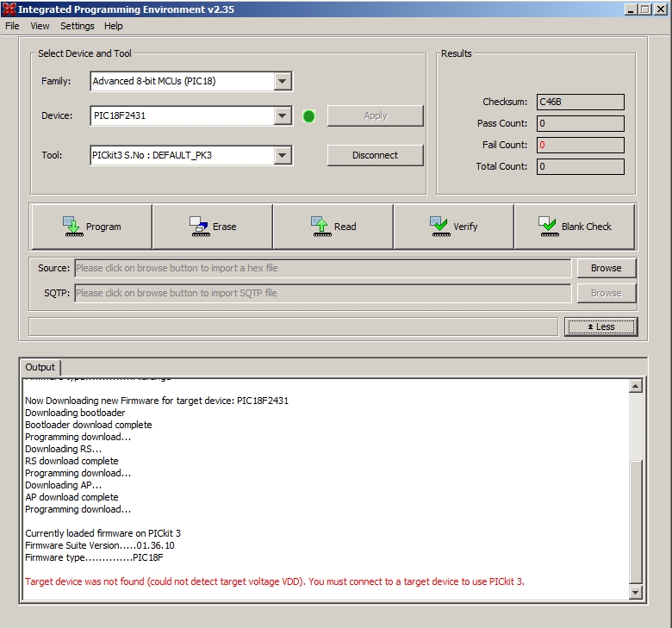Click the red 'Target device was not found' message
The height and width of the screenshot is (628, 672).
click(x=275, y=581)
